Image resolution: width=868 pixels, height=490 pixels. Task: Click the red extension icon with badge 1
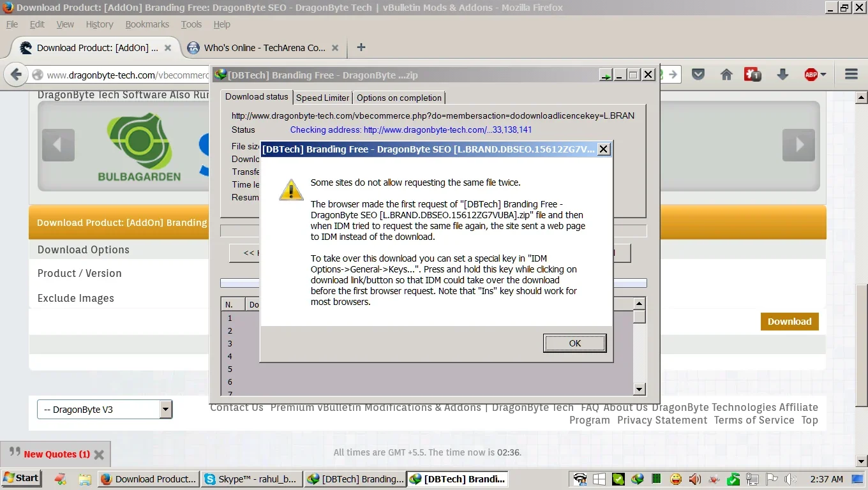pyautogui.click(x=754, y=75)
